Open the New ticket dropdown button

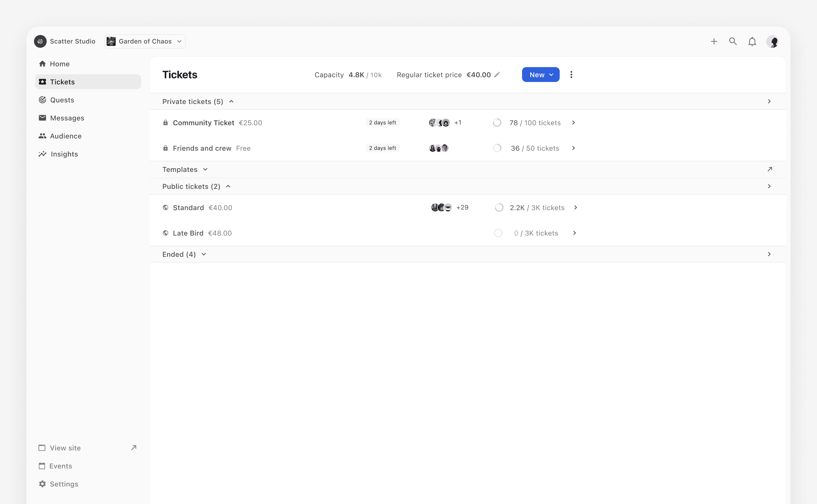coord(540,75)
